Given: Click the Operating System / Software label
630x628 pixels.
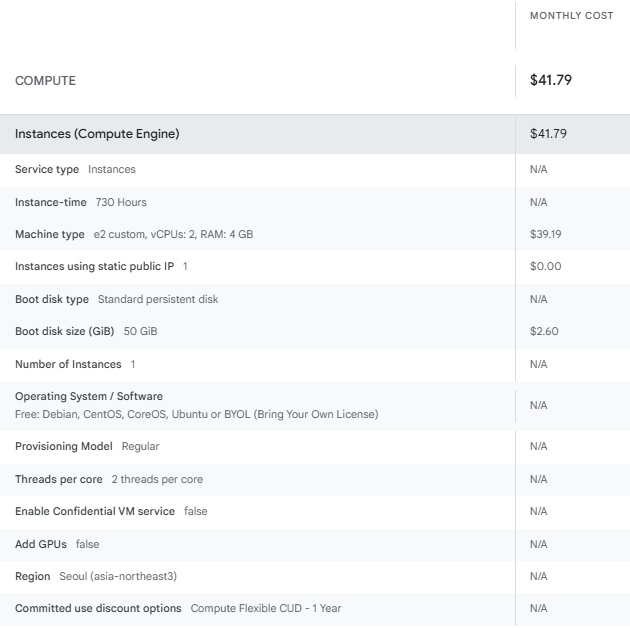Looking at the screenshot, I should click(89, 396).
